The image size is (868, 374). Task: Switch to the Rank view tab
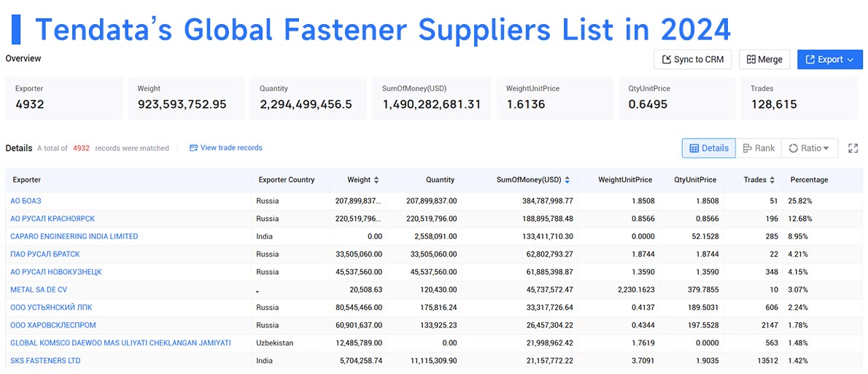pyautogui.click(x=759, y=148)
